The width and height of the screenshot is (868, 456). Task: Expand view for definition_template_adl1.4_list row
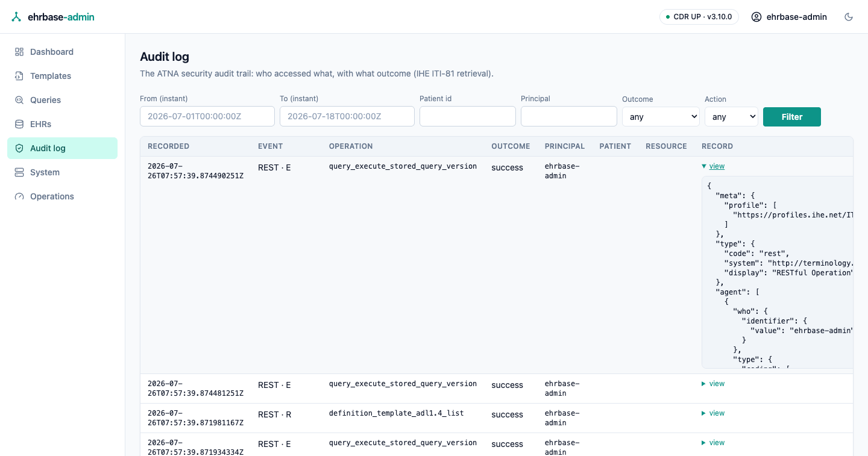pos(713,413)
